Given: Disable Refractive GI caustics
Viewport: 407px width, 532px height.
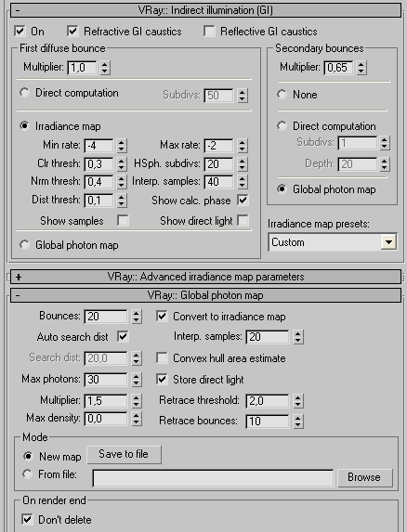Looking at the screenshot, I should click(x=72, y=32).
